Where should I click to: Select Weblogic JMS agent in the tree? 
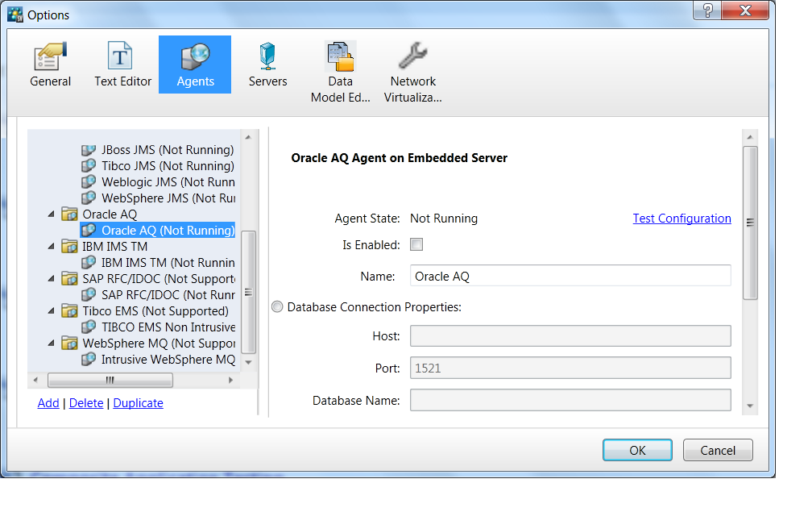point(167,182)
